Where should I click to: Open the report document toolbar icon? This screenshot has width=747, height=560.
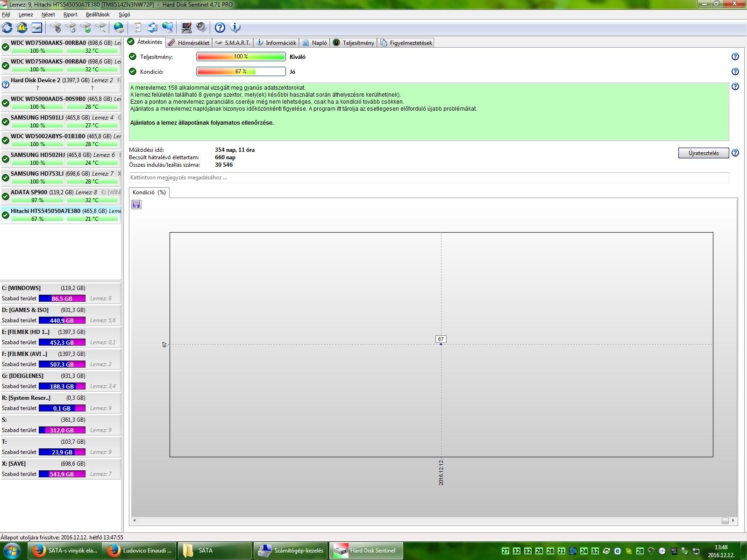coord(137,28)
